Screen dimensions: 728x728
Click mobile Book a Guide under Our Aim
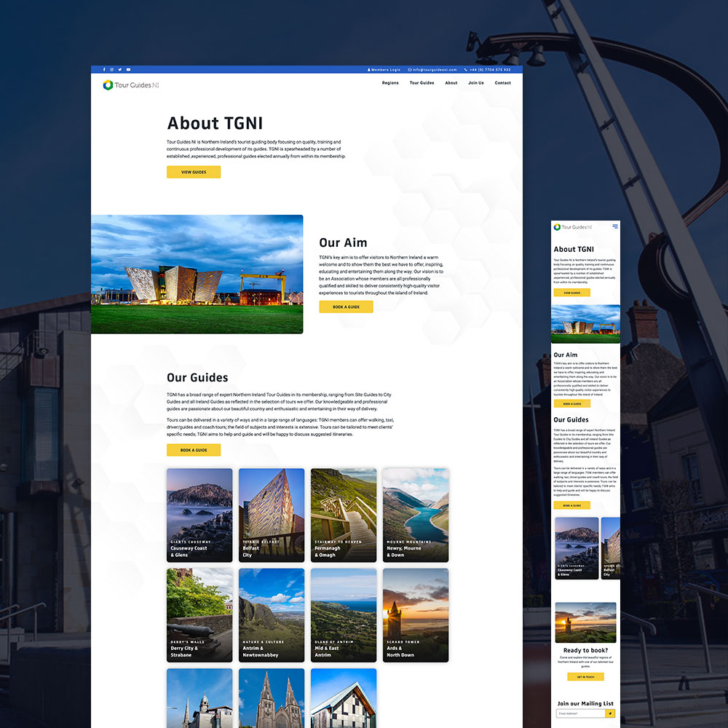click(x=571, y=403)
